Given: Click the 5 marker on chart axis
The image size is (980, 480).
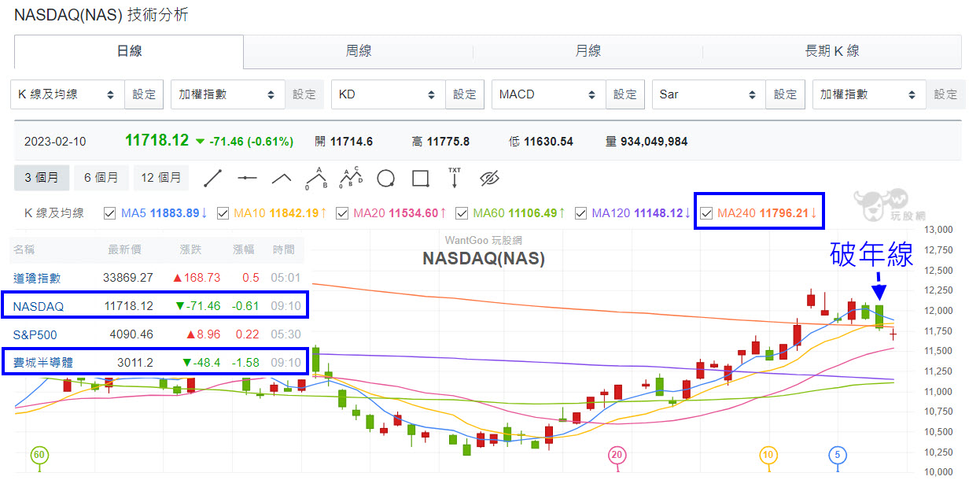Looking at the screenshot, I should [838, 455].
